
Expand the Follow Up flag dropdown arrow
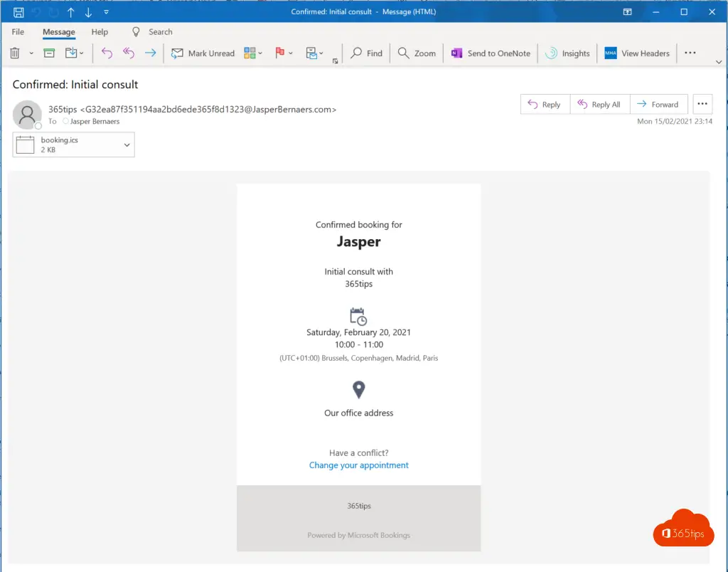[x=291, y=53]
